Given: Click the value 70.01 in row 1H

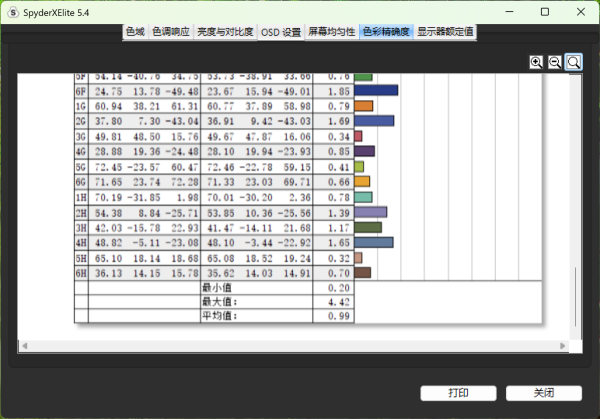Looking at the screenshot, I should point(221,197).
